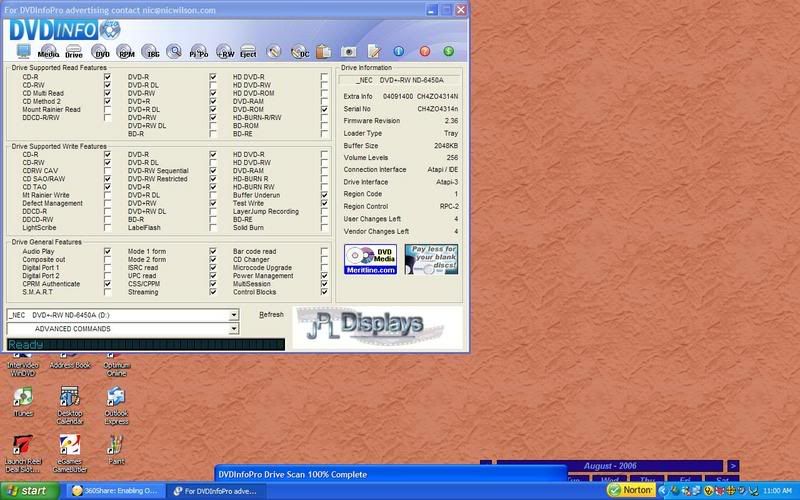Open the InterVideo WinDVD desktop shortcut
This screenshot has height=500, width=800.
coord(23,365)
